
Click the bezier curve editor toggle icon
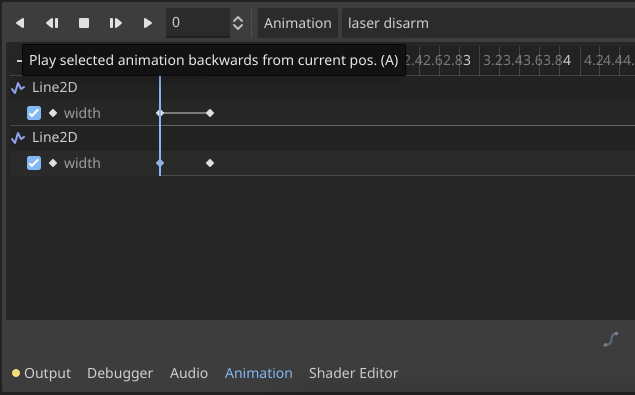(611, 339)
